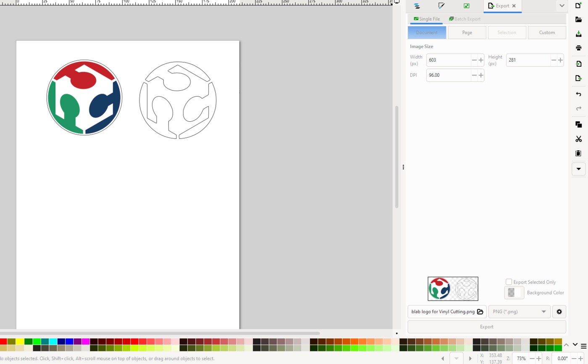Image resolution: width=588 pixels, height=364 pixels.
Task: Click the Undo arrow icon
Action: click(578, 94)
